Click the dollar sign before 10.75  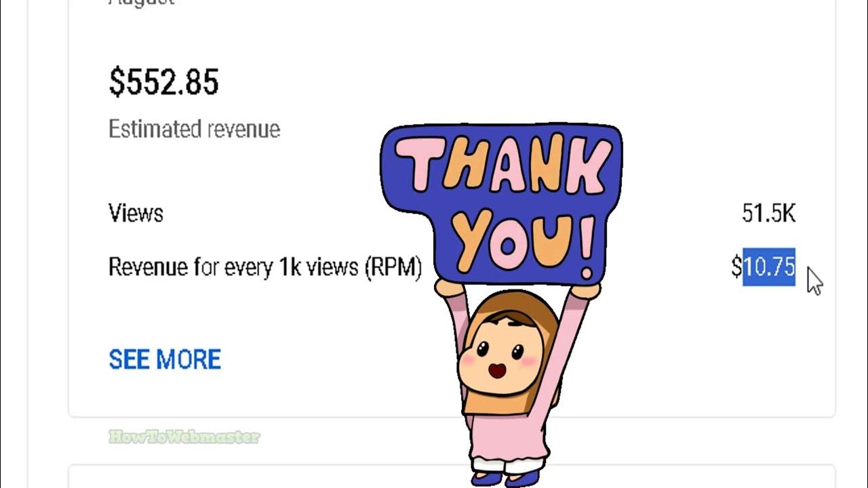click(736, 267)
